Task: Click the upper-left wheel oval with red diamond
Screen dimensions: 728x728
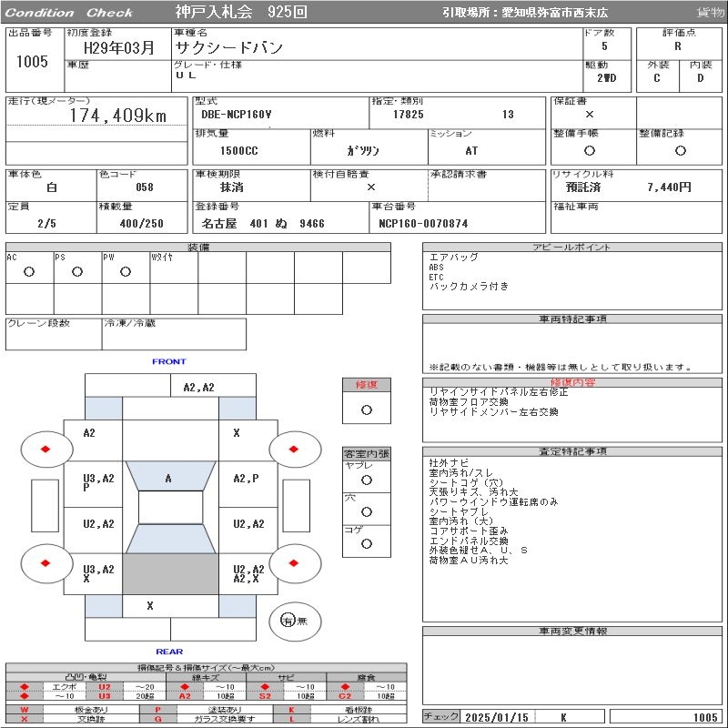Action: [46, 449]
